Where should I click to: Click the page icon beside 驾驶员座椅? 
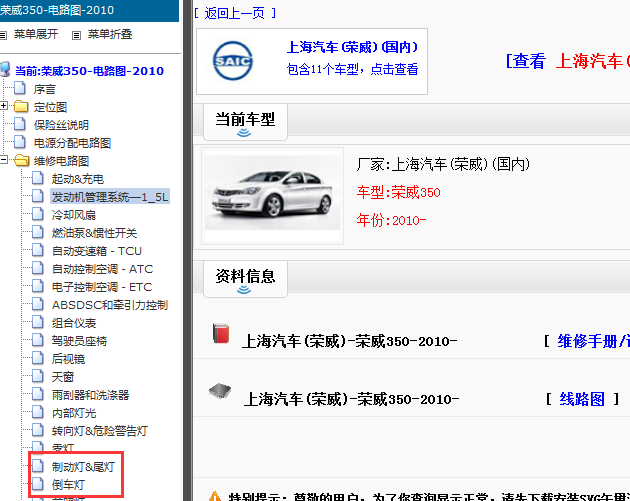coord(38,340)
